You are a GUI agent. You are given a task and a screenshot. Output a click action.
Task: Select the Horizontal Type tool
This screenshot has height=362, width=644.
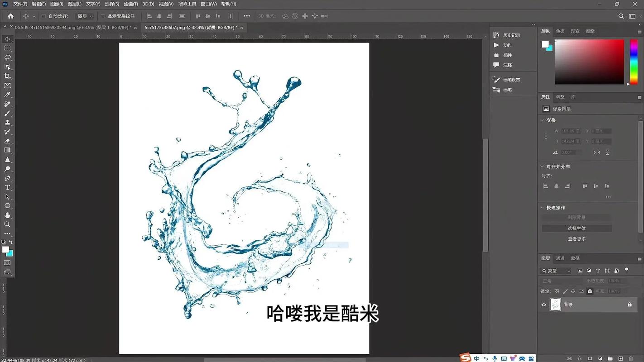pyautogui.click(x=7, y=187)
